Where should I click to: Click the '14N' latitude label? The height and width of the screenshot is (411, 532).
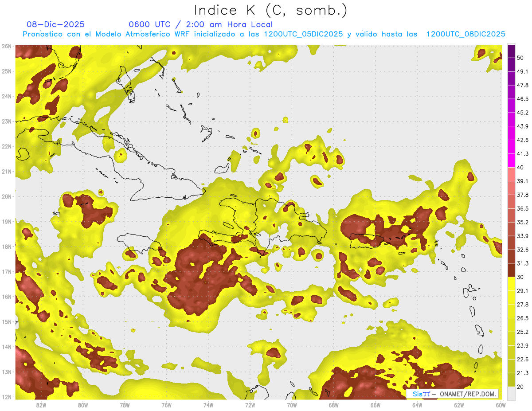(x=7, y=347)
